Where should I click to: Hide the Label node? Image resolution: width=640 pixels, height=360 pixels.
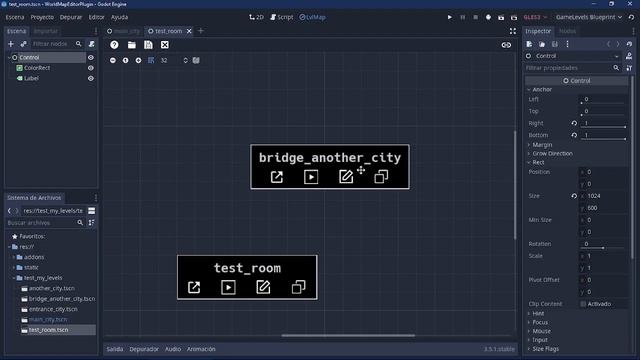[91, 78]
